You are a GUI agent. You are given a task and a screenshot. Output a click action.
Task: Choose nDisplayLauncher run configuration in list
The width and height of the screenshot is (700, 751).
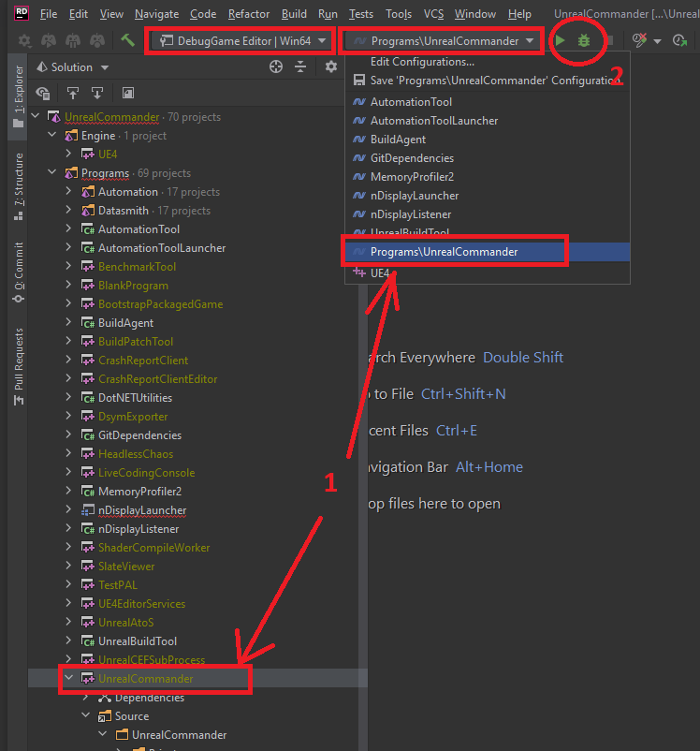[488, 196]
